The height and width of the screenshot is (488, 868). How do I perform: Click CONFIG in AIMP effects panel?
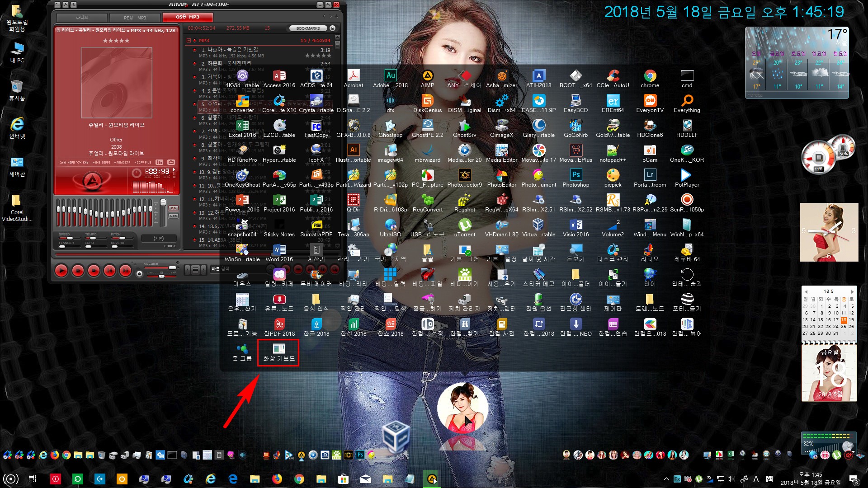click(x=170, y=246)
